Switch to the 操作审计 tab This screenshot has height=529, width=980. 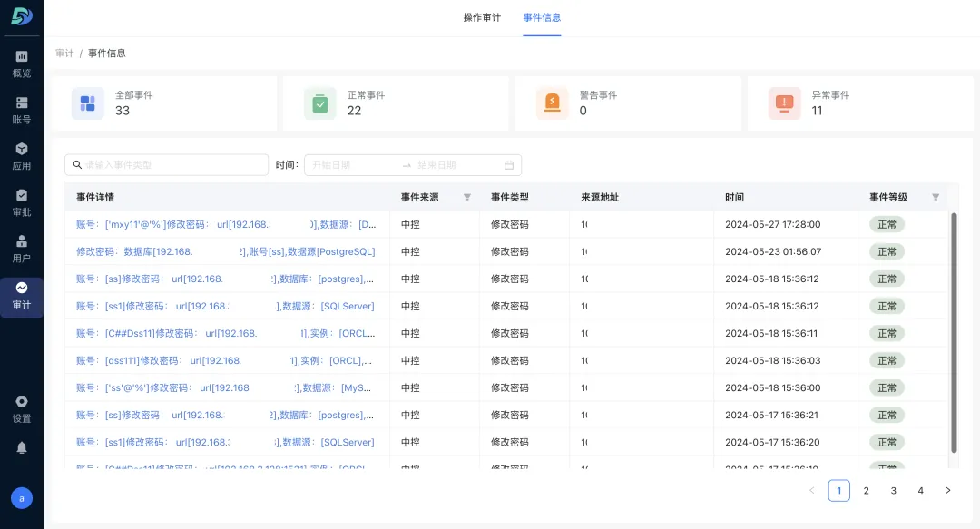(x=482, y=16)
